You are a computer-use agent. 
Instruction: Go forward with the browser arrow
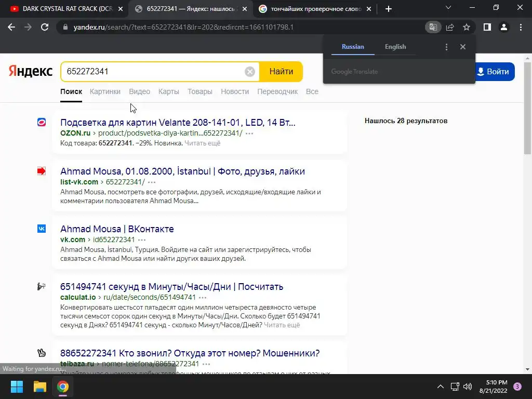[28, 27]
